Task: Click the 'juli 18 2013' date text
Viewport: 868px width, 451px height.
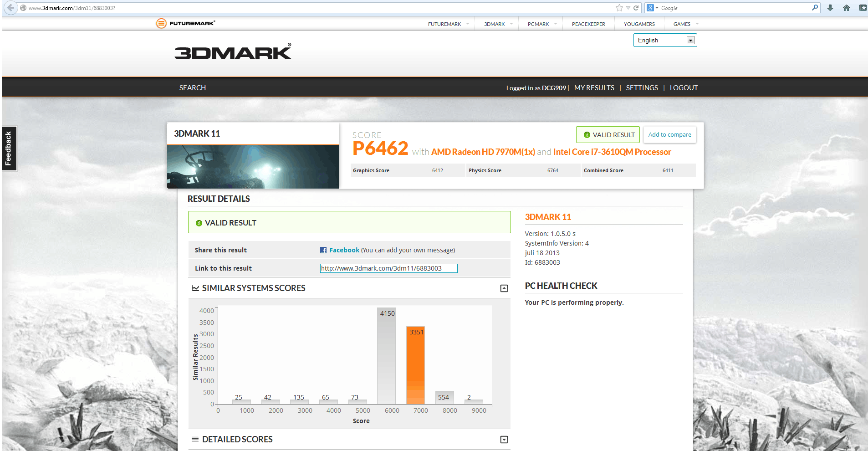Action: (542, 253)
